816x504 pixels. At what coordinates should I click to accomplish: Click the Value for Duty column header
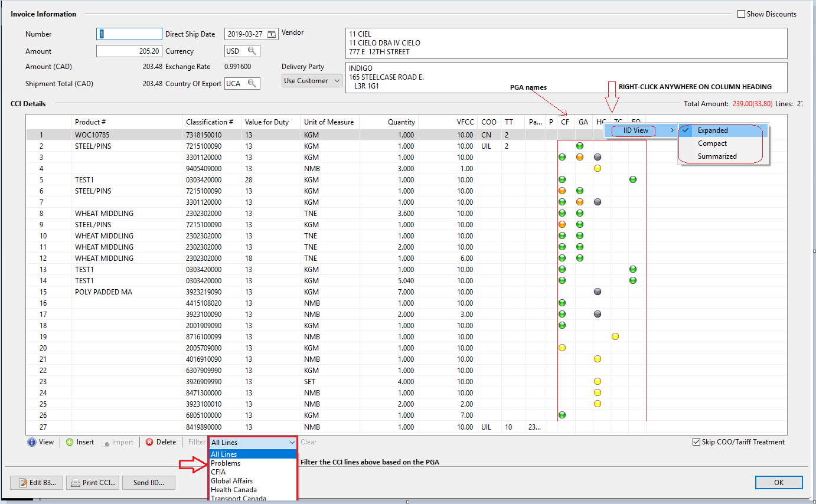point(271,122)
